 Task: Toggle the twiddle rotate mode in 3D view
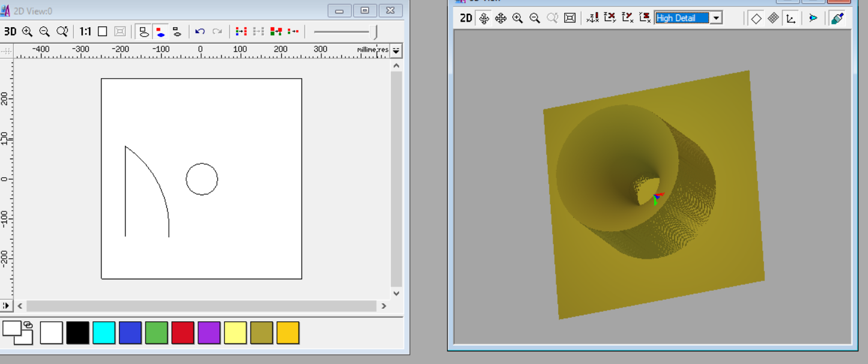[484, 18]
